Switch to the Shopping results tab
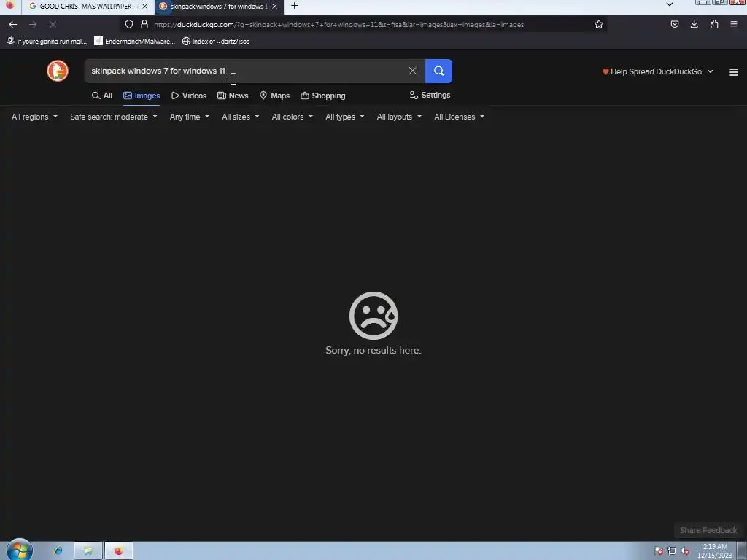747x560 pixels. coord(323,96)
